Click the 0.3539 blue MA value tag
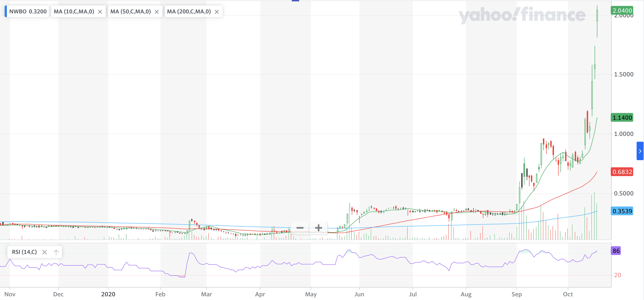 point(622,211)
